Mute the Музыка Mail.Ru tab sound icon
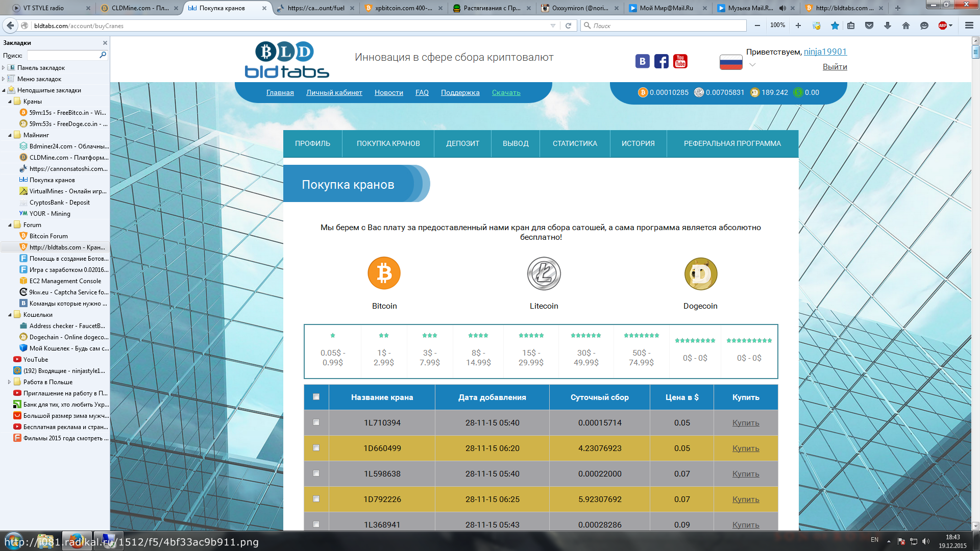This screenshot has height=551, width=980. (782, 8)
